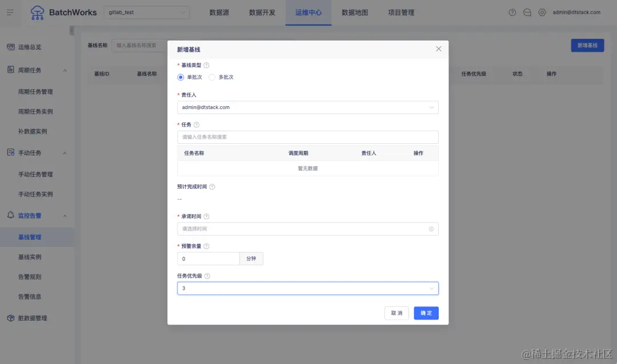Viewport: 617px width, 364px height.
Task: Open 基线实例 in sidebar
Action: pyautogui.click(x=30, y=257)
